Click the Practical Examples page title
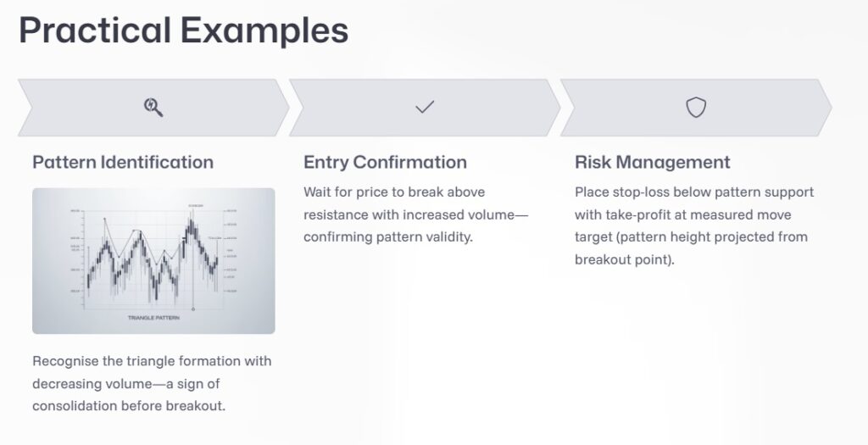The image size is (868, 445). point(183,31)
